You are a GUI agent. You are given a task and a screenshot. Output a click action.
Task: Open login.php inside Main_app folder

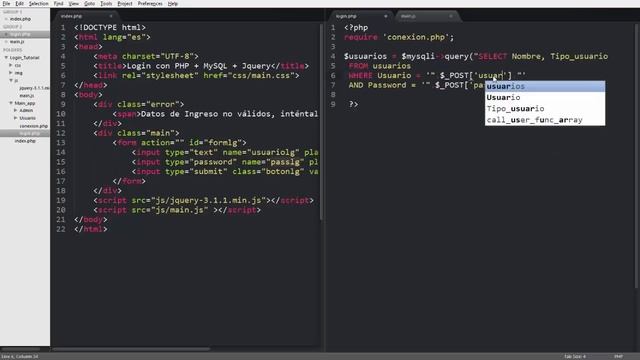pos(29,133)
